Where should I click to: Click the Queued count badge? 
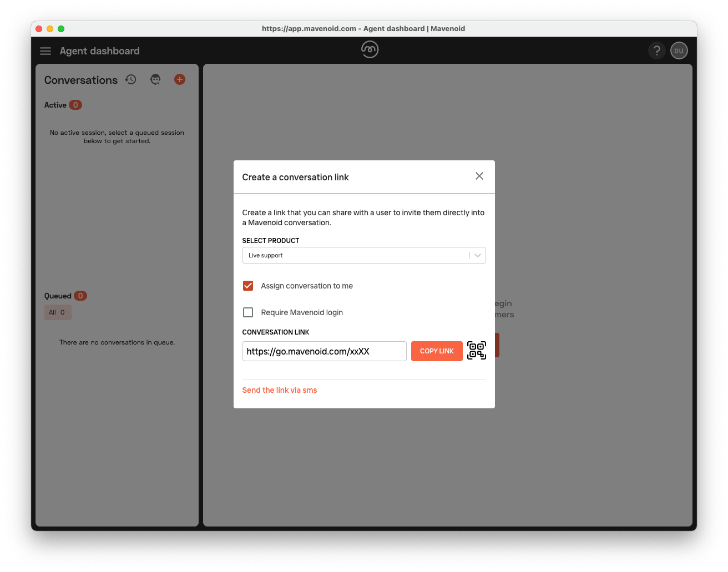tap(80, 296)
